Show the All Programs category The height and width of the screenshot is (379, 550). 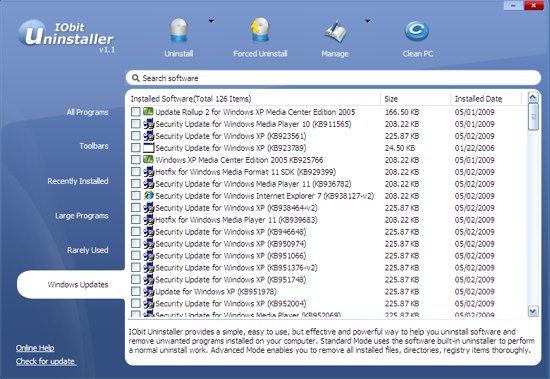click(x=87, y=112)
